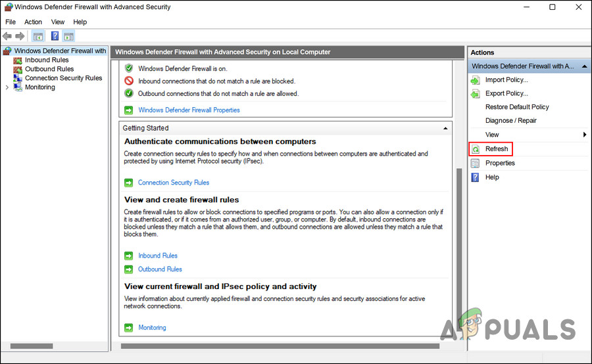Image resolution: width=592 pixels, height=364 pixels.
Task: Select Connection Security Rules in the tree
Action: tap(63, 78)
